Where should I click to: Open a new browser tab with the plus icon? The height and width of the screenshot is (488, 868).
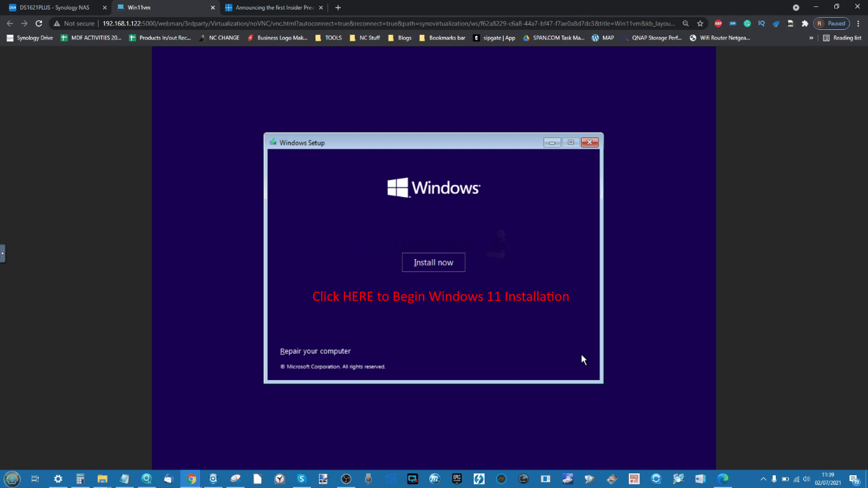point(338,8)
